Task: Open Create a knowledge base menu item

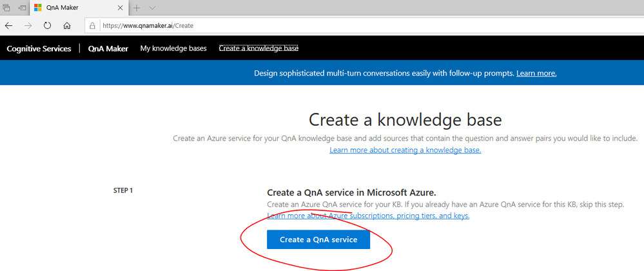Action: (x=259, y=48)
